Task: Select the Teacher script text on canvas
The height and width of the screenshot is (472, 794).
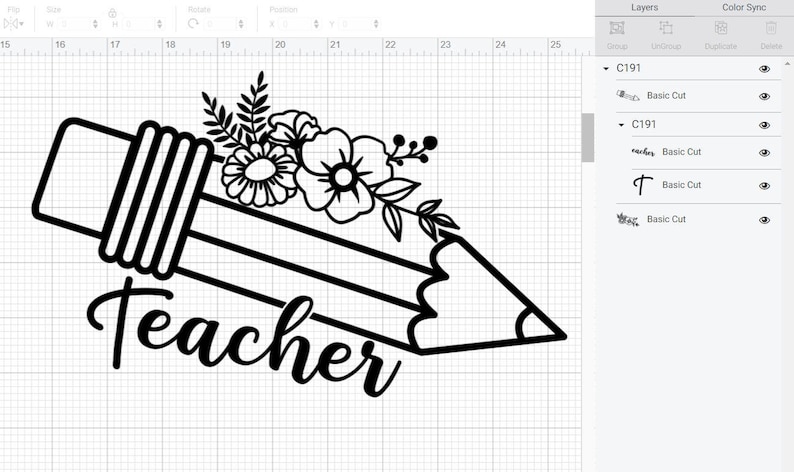Action: [243, 337]
